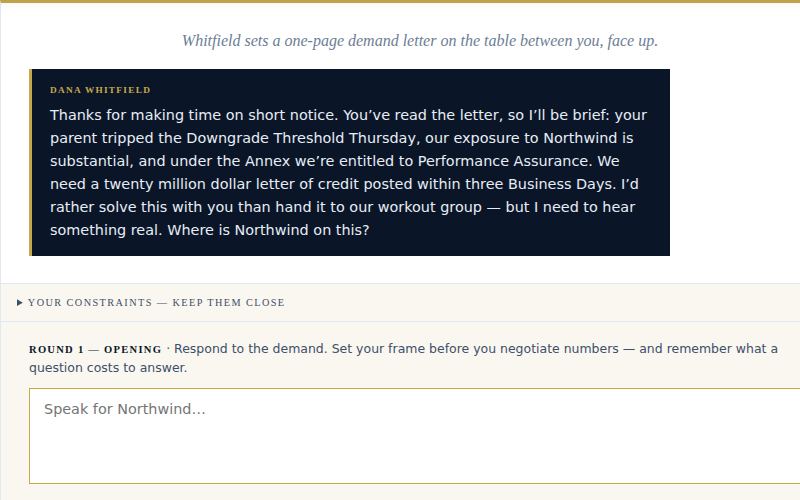Focus the 'Speak for Northwind...' text box
The image size is (800, 500).
(x=414, y=436)
